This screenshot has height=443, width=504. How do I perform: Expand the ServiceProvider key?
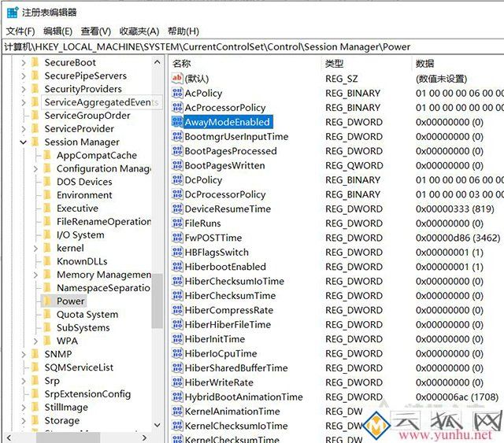(x=23, y=129)
